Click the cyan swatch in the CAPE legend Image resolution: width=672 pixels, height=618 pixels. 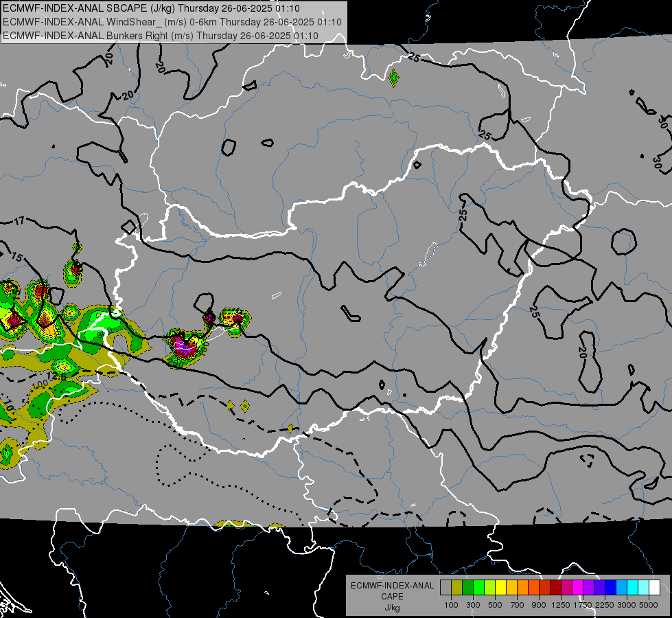(633, 587)
